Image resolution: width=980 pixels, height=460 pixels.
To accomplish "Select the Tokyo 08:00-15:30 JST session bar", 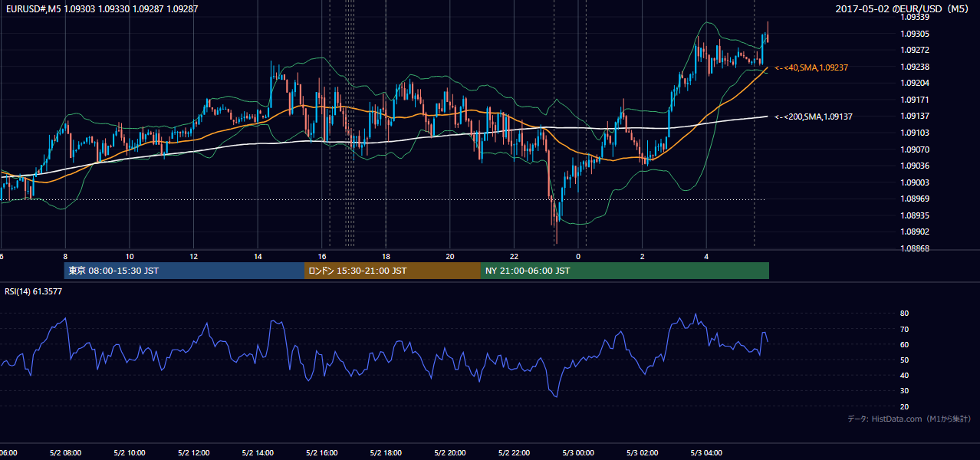I will (x=184, y=271).
